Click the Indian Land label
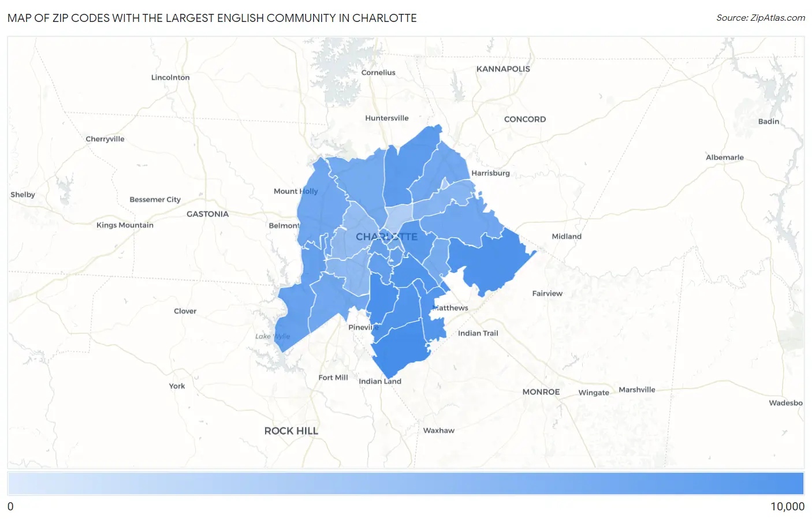812x519 pixels. point(380,382)
